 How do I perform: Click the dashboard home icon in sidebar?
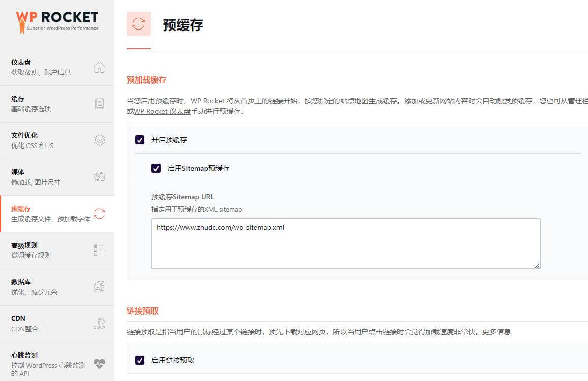pos(100,67)
